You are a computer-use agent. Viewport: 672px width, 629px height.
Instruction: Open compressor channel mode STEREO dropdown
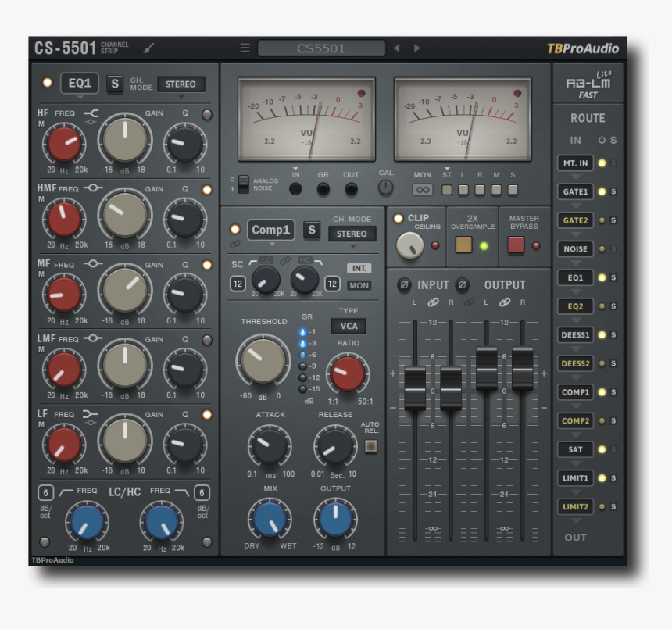[352, 234]
